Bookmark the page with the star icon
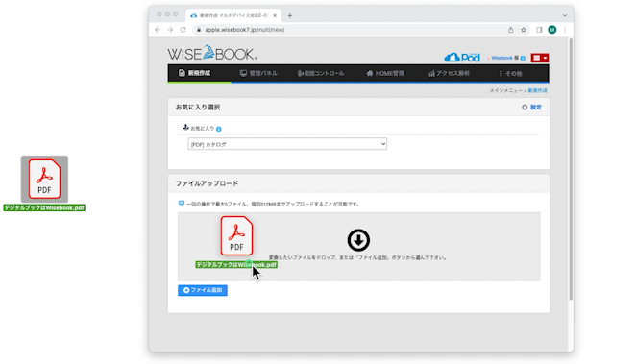The height and width of the screenshot is (364, 636). (524, 30)
